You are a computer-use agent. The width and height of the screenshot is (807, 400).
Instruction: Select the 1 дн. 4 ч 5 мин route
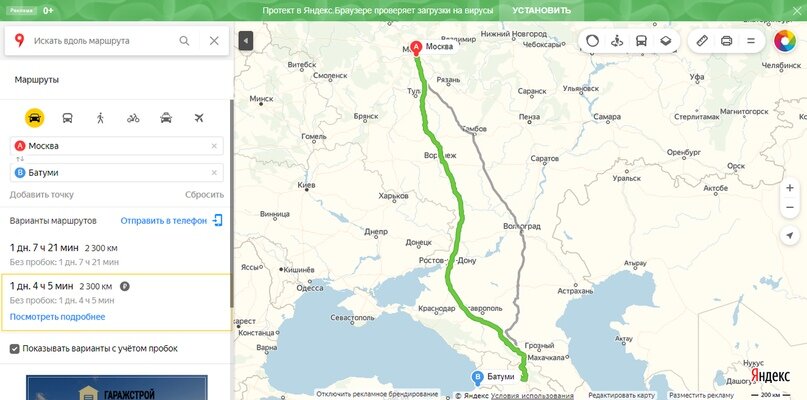coord(116,302)
